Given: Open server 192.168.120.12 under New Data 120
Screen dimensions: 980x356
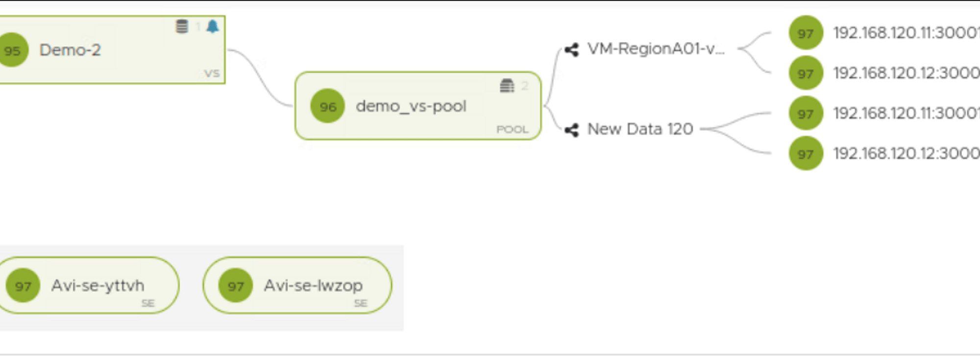Looking at the screenshot, I should coord(906,153).
